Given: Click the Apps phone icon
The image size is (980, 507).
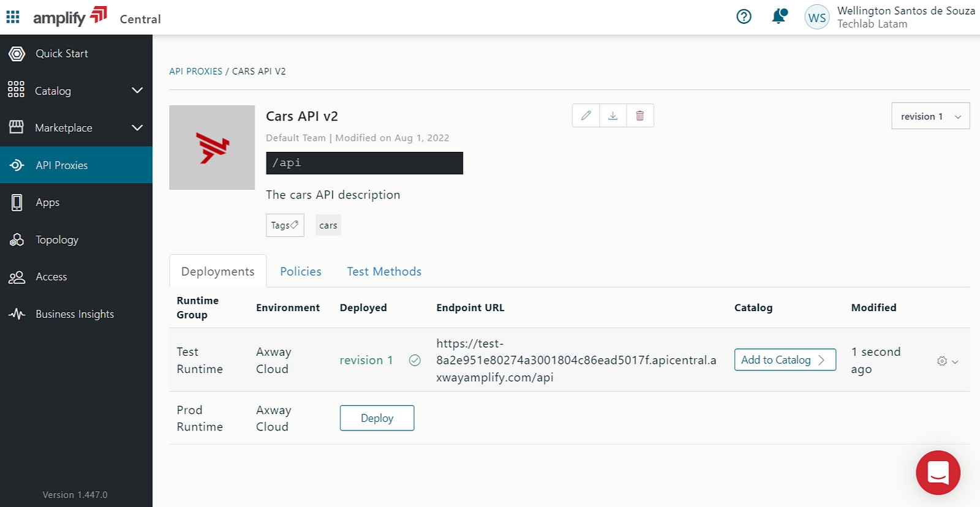Looking at the screenshot, I should (x=17, y=202).
